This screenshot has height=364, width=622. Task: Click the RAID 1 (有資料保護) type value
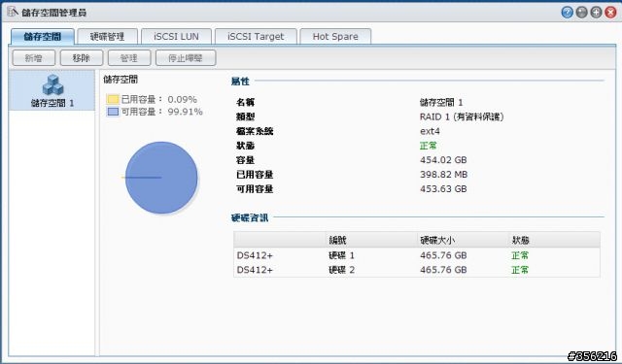pyautogui.click(x=462, y=116)
